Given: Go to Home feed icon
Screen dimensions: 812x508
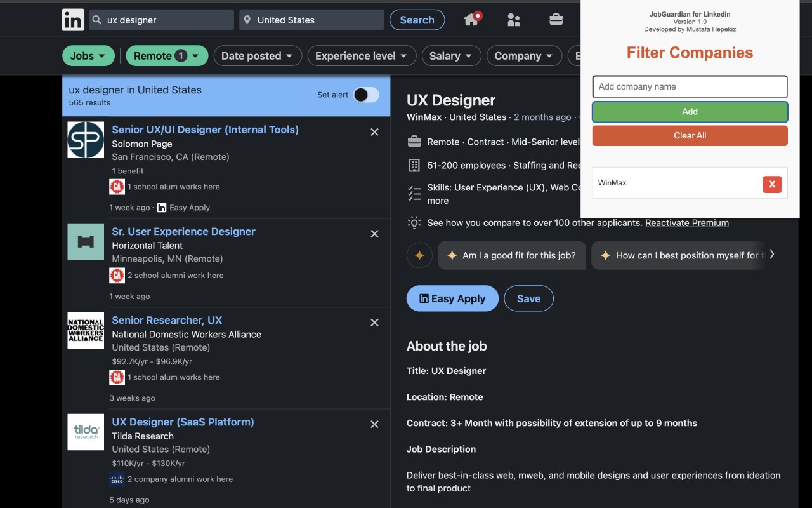Looking at the screenshot, I should click(472, 19).
